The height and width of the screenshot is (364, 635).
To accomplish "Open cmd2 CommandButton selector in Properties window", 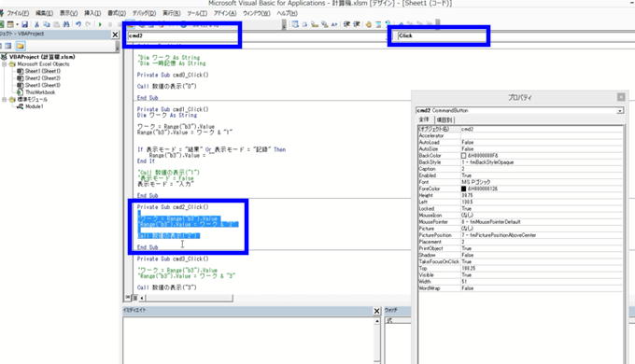I will click(x=519, y=110).
